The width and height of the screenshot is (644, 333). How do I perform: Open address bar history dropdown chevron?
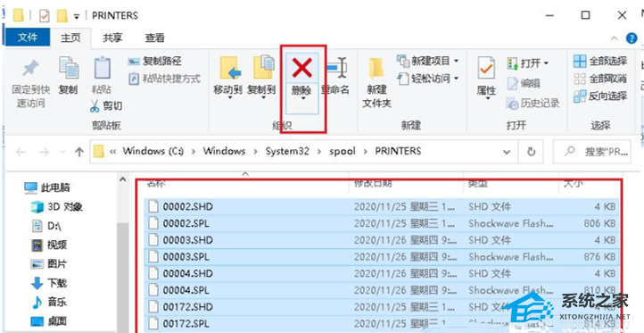[508, 152]
